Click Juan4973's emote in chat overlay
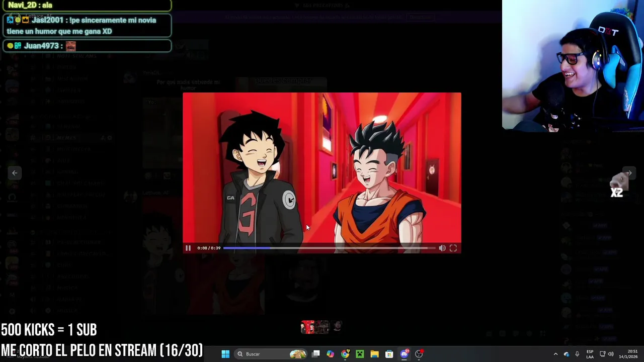644x362 pixels. click(x=70, y=46)
